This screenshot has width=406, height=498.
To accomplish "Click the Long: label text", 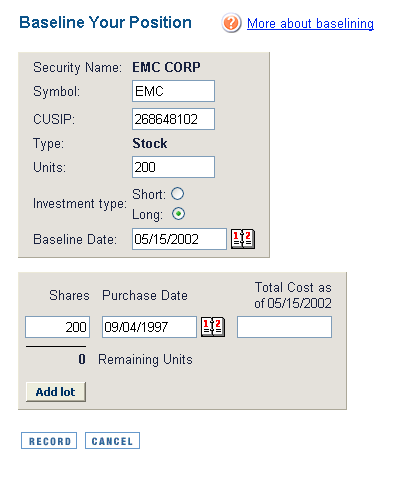I will coord(148,214).
